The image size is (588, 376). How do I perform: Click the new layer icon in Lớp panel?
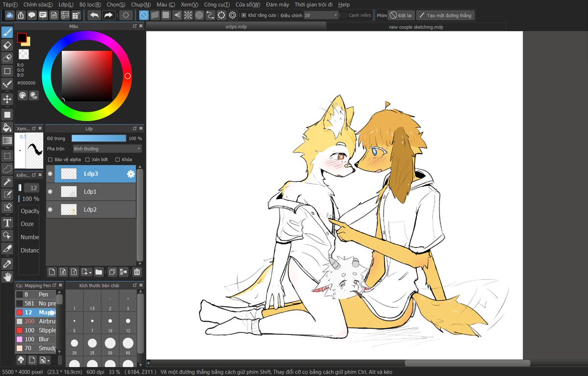(x=52, y=272)
